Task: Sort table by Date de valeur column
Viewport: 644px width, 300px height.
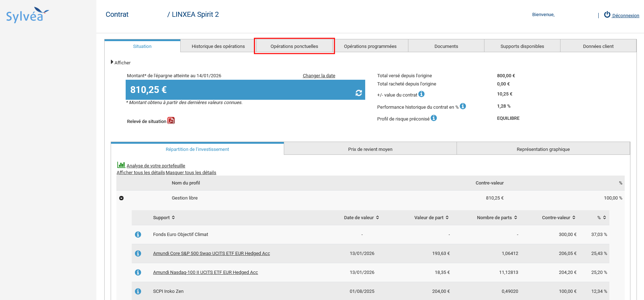Action: [x=361, y=218]
